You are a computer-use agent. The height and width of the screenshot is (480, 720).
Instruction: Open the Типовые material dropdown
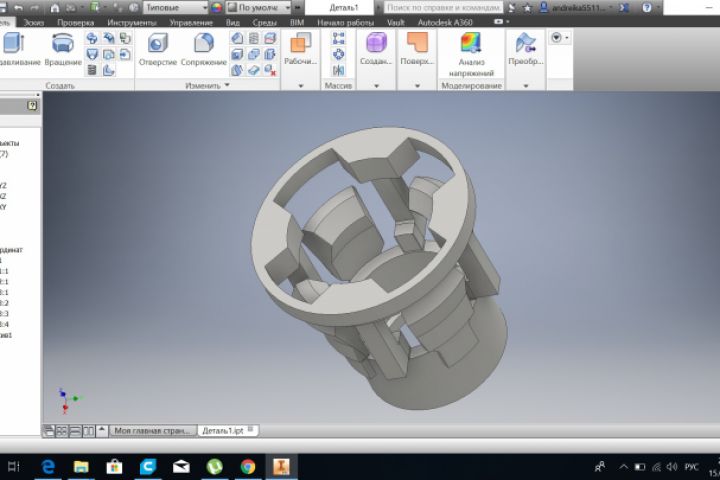coord(175,7)
